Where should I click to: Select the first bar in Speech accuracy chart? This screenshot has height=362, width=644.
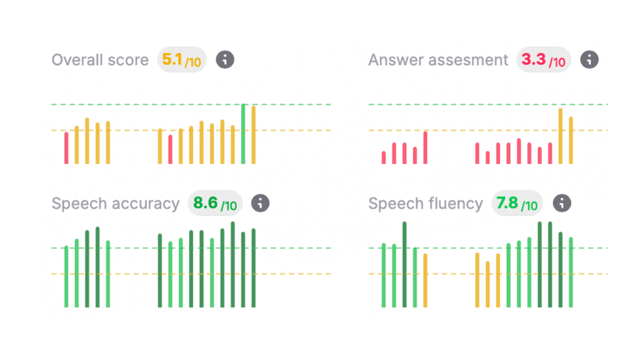[66, 277]
